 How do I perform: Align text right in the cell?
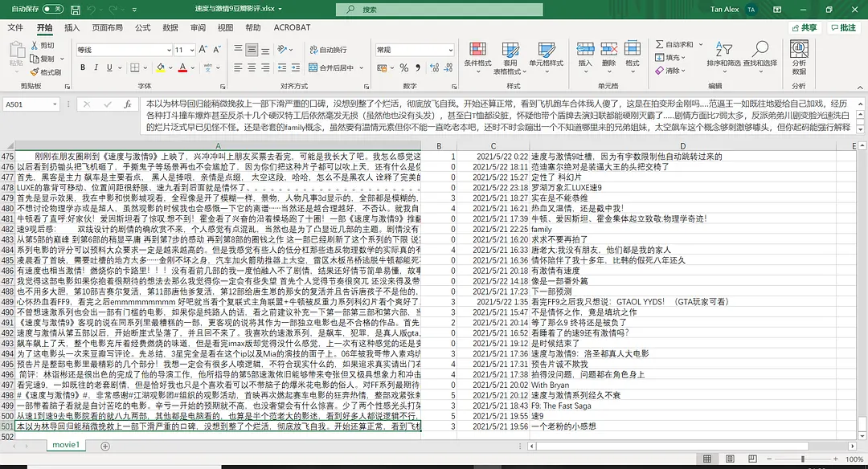(x=266, y=67)
